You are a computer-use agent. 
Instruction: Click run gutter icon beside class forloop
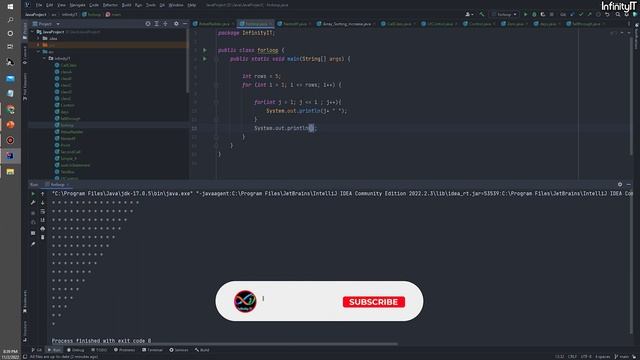point(205,50)
